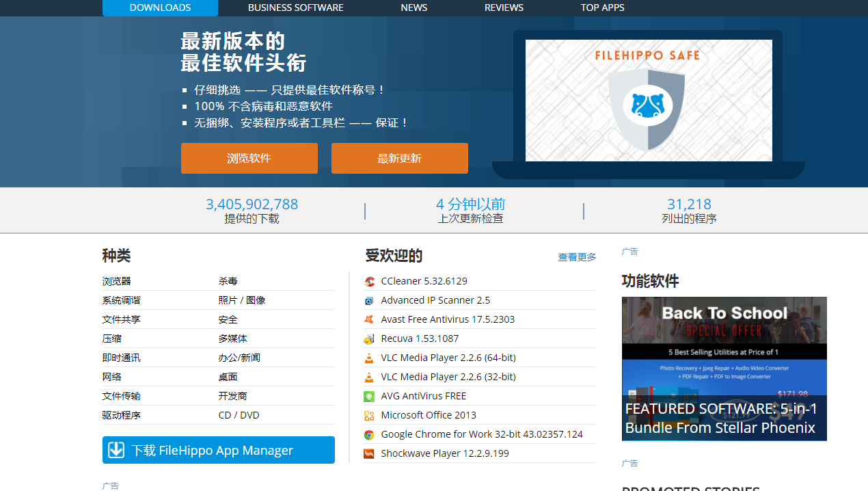Viewport: 868px width, 491px height.
Task: Click the VLC 64-bit cone icon
Action: 369,358
